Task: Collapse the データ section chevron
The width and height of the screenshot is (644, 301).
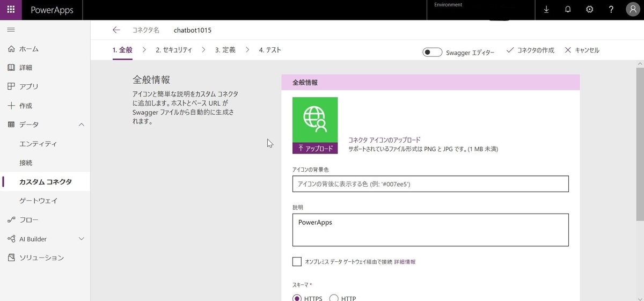Action: click(82, 124)
